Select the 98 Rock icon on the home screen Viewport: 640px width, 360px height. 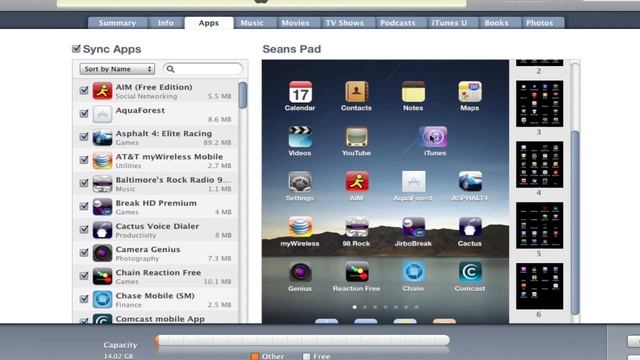coord(356,227)
